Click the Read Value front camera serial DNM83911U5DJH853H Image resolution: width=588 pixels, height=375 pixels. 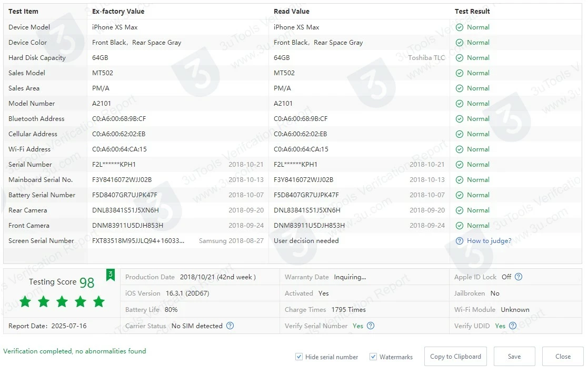click(x=309, y=226)
